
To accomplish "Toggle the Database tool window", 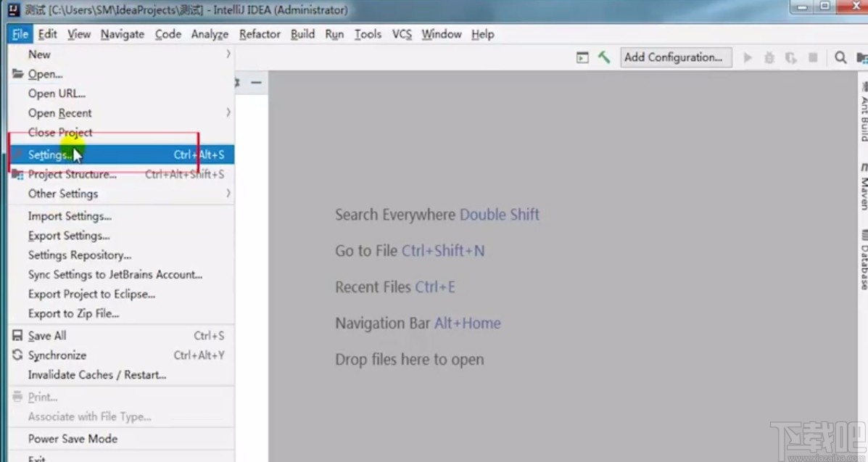I will [x=862, y=257].
